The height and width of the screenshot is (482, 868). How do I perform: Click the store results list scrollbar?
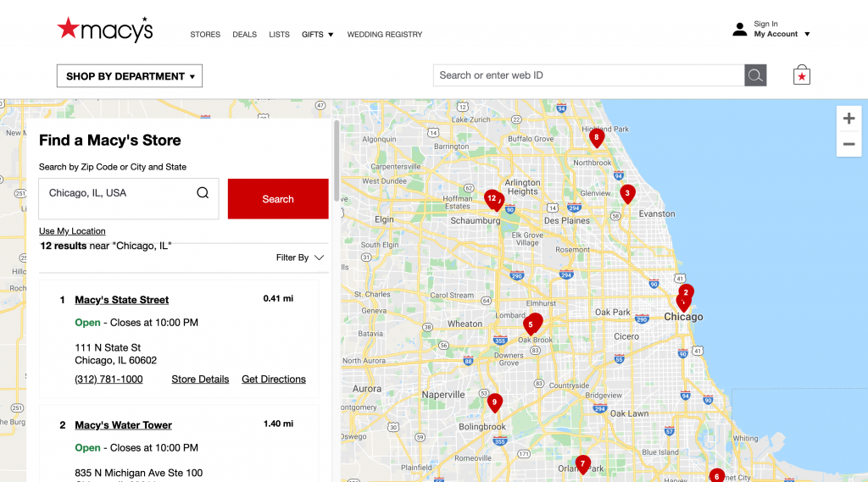[x=337, y=160]
